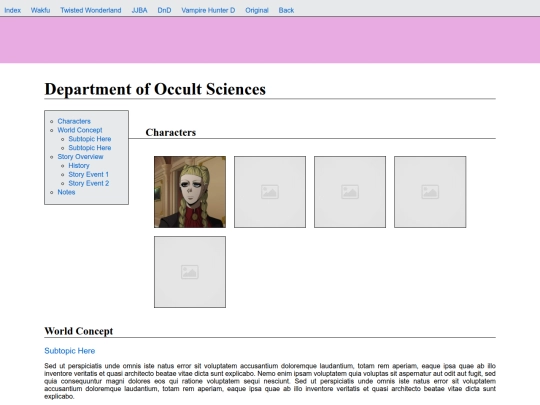This screenshot has width=540, height=405.
Task: Open the blonde braided character portrait
Action: pyautogui.click(x=190, y=192)
